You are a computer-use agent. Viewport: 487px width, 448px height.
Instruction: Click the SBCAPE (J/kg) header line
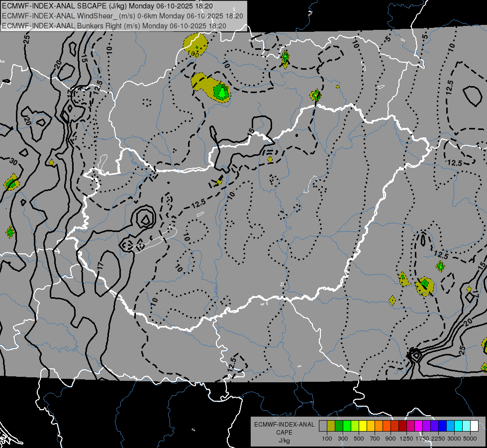(x=107, y=6)
